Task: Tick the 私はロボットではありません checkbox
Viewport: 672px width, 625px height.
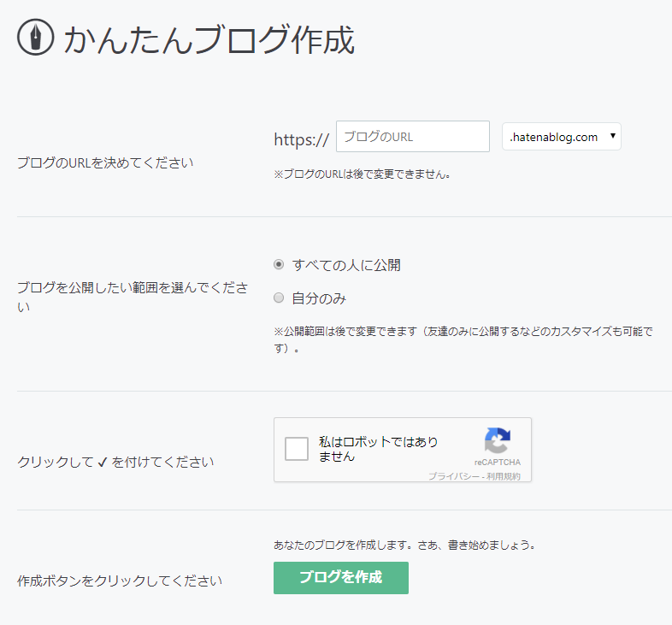Action: tap(297, 449)
